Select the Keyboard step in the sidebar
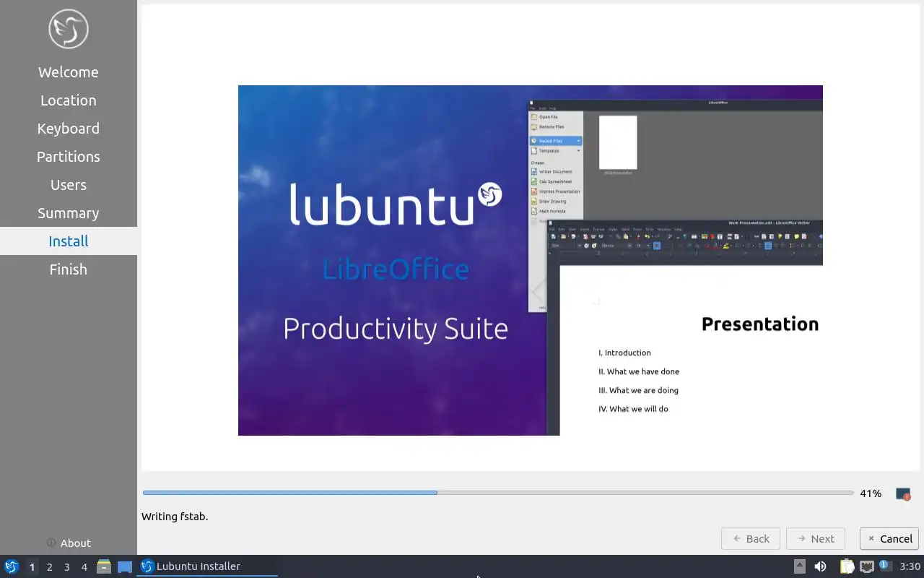Screen dimensions: 924x578 [69, 129]
